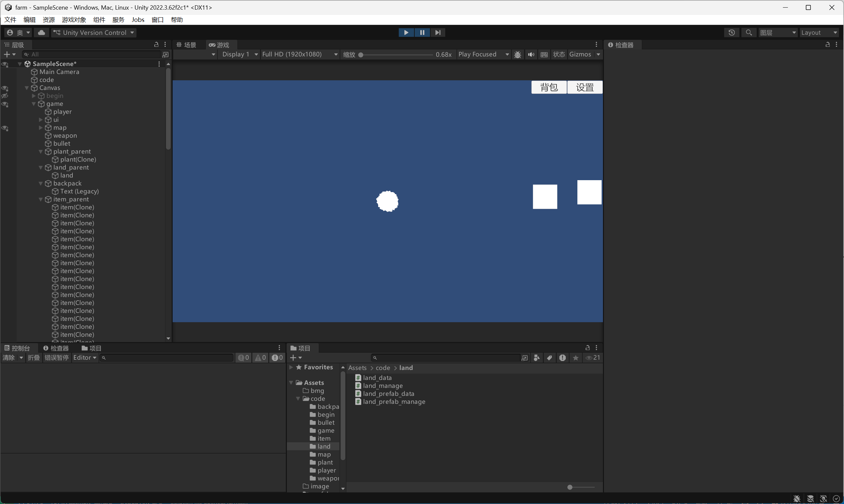The height and width of the screenshot is (504, 844).
Task: Toggle Error Pause (错误暂停) in console
Action: pos(56,358)
